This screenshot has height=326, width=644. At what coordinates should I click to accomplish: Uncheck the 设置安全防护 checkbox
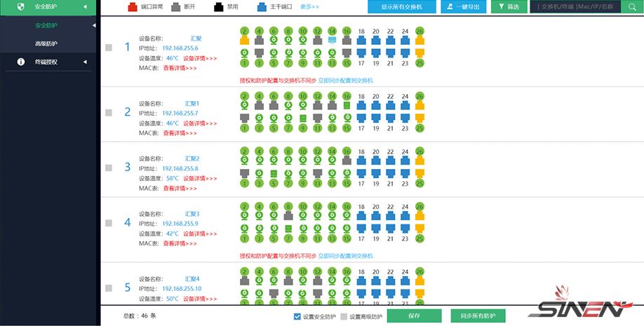click(297, 317)
